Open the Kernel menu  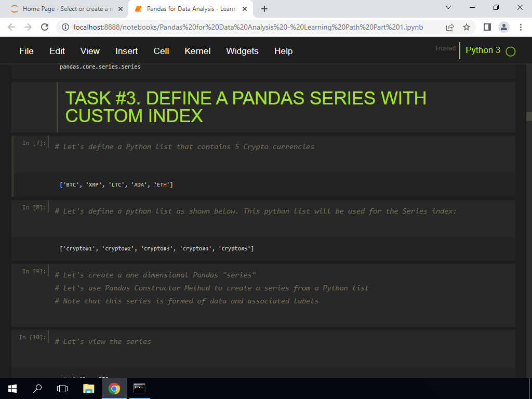[197, 51]
